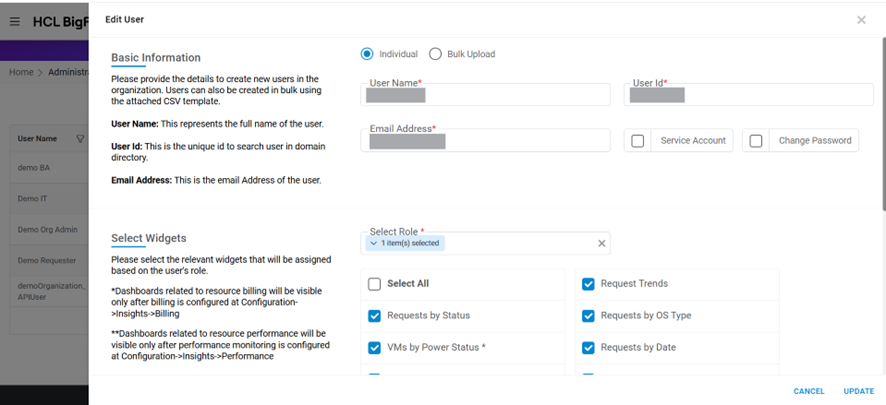Screen dimensions: 886x405
Task: Open the hamburger navigation menu
Action: pos(14,20)
